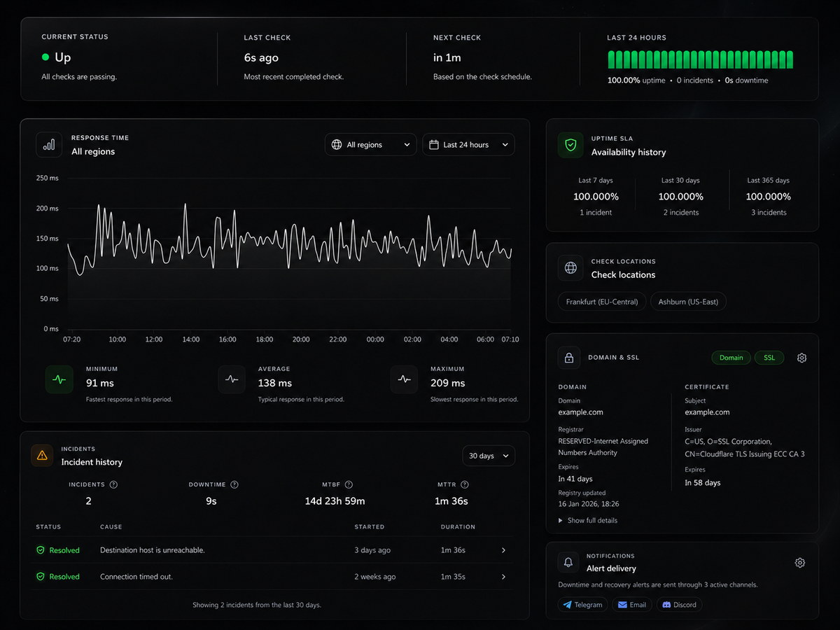
Task: Select the Email notification channel
Action: click(632, 605)
